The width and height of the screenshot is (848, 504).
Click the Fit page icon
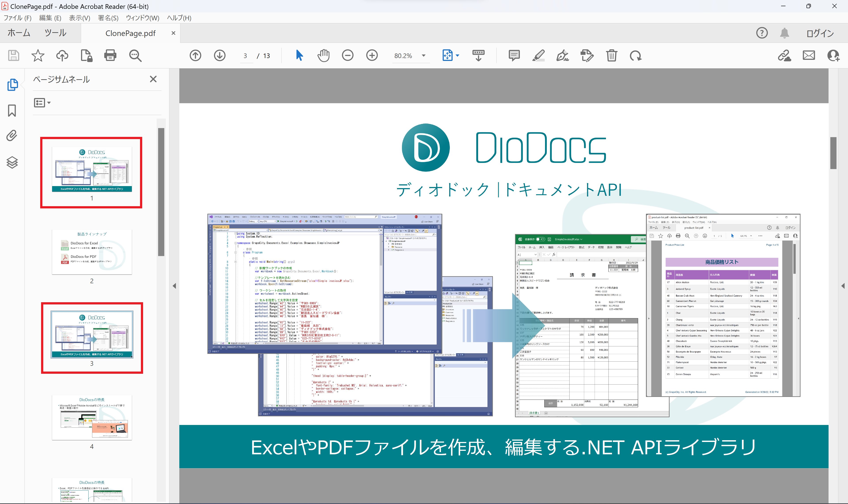[447, 55]
